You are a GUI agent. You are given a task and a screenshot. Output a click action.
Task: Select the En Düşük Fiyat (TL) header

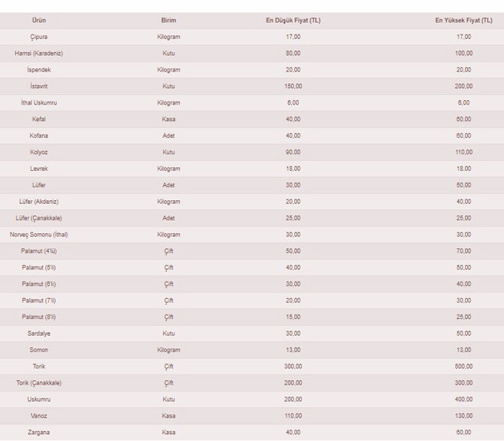coord(293,20)
